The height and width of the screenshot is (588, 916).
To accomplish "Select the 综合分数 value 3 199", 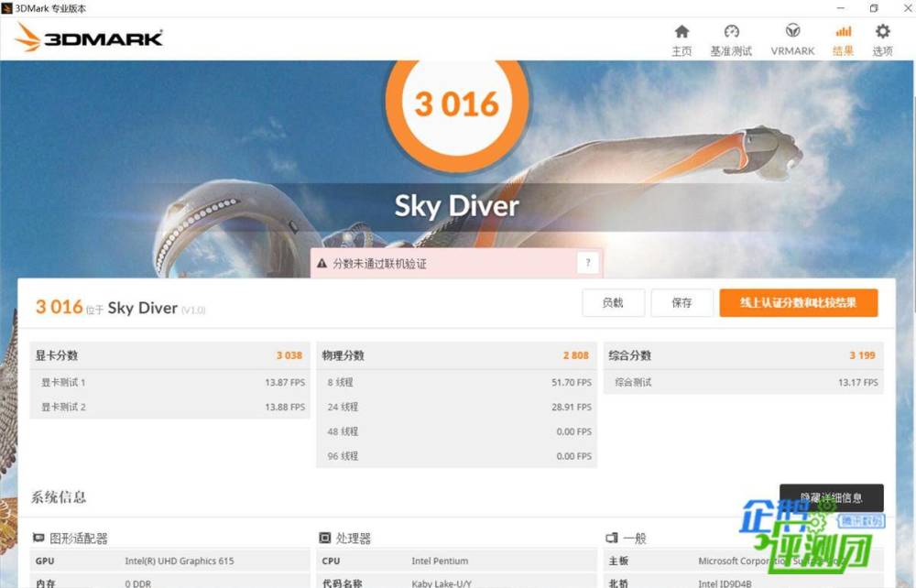I will (862, 355).
